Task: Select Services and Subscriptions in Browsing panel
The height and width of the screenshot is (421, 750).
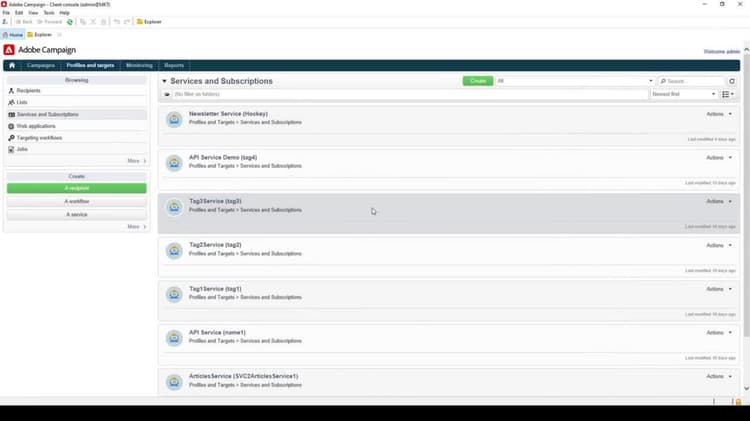Action: 77,114
